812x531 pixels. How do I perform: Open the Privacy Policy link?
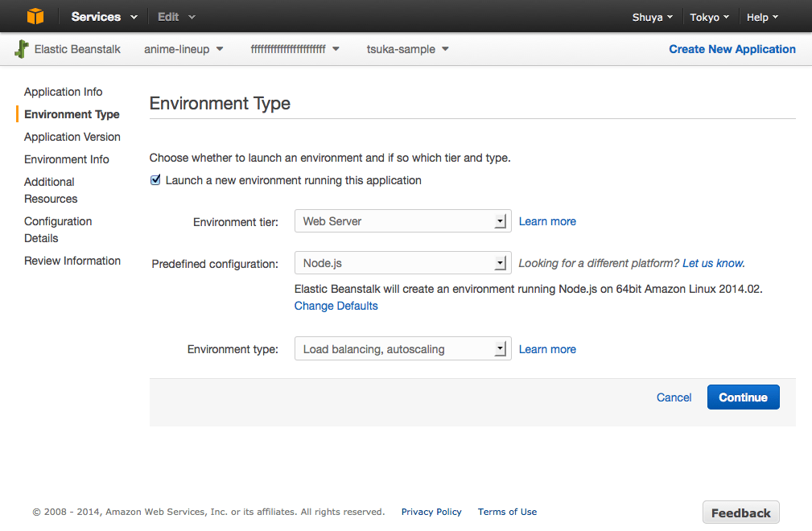(431, 512)
